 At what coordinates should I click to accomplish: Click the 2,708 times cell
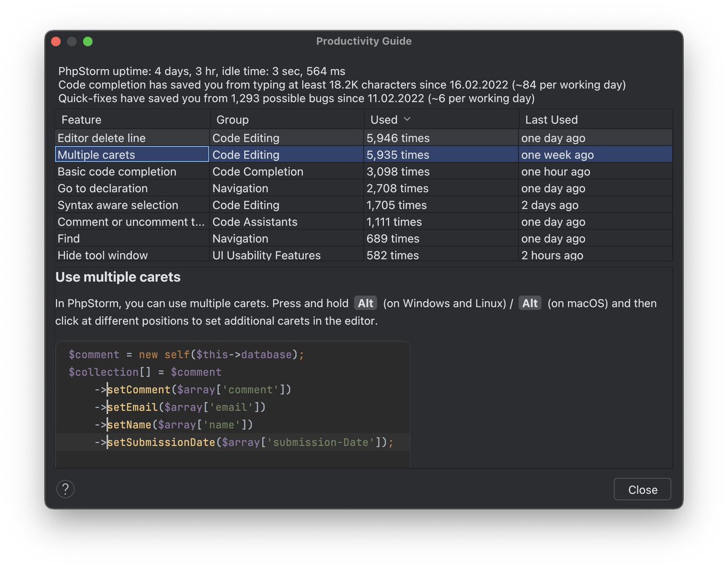coord(442,189)
